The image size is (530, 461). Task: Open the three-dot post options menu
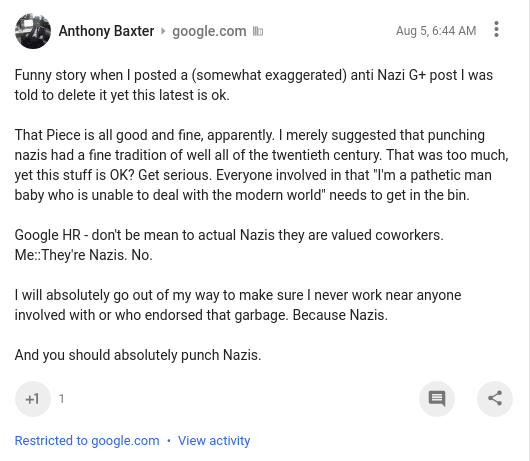tap(496, 29)
